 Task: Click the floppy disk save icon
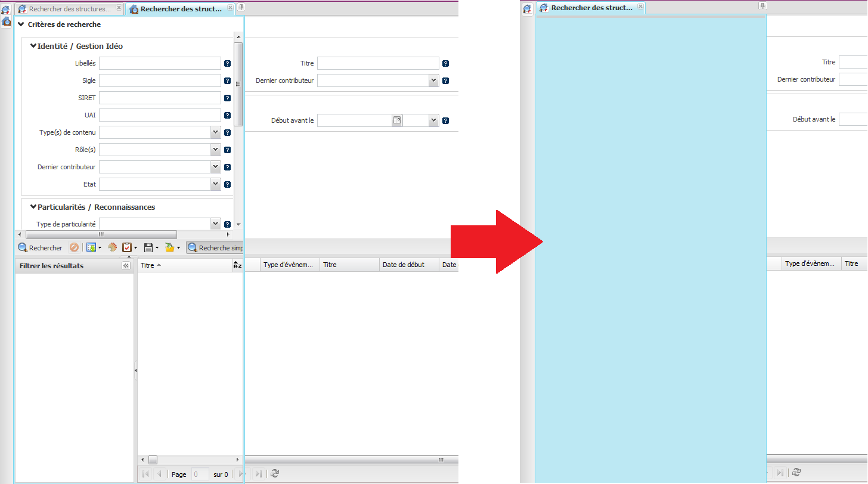(x=148, y=248)
